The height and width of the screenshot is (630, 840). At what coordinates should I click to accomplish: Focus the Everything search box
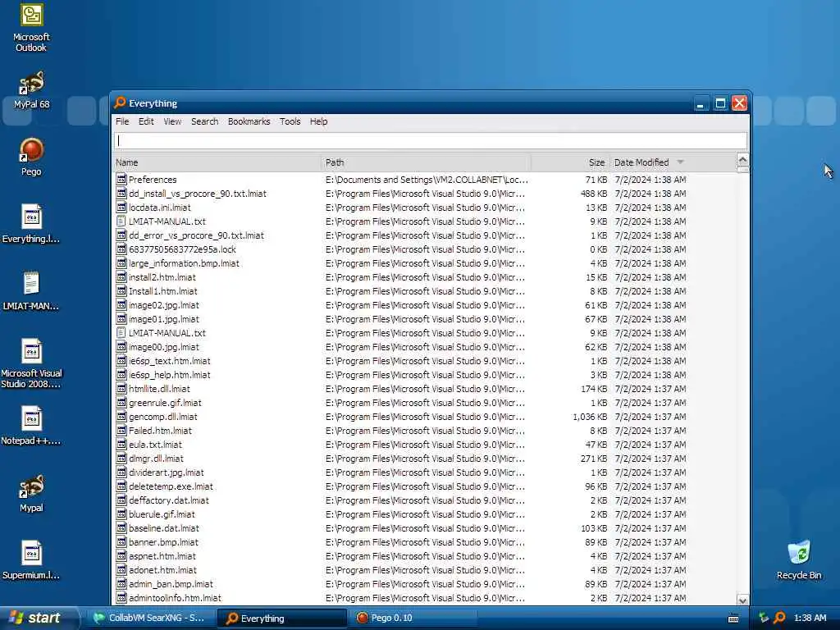(430, 141)
